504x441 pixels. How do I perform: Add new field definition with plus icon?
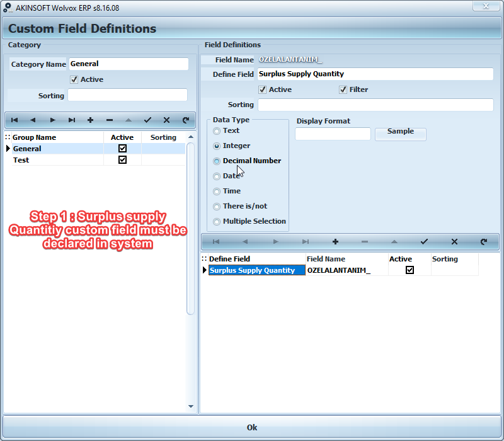click(335, 242)
